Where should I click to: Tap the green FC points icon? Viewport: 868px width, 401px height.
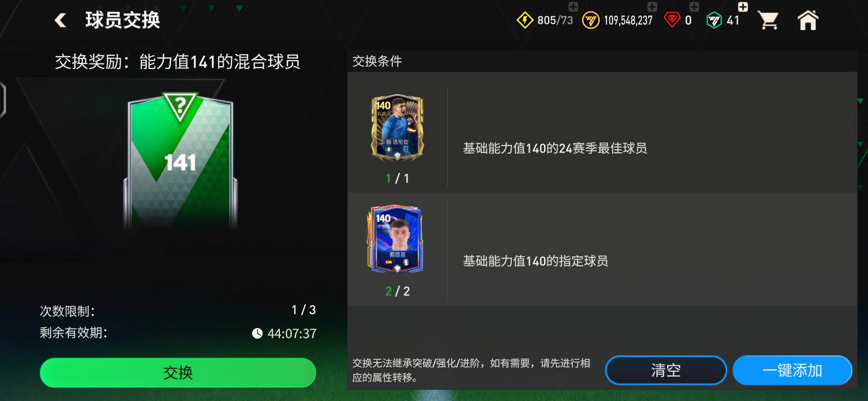tap(714, 21)
